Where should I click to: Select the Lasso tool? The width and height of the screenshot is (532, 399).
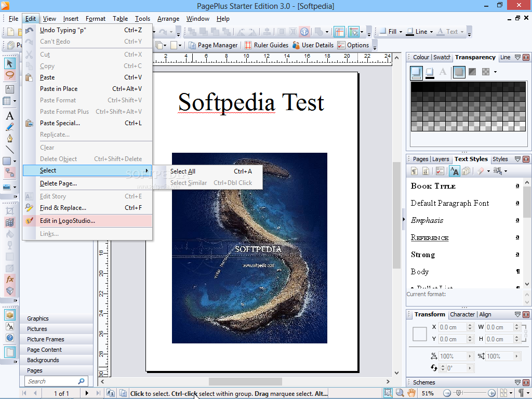tap(9, 75)
